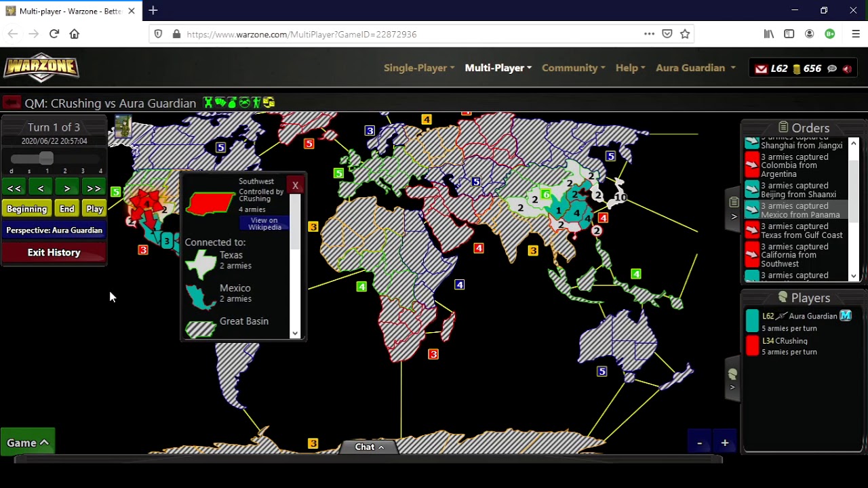
Task: Zoom out the map with minus button
Action: [699, 443]
